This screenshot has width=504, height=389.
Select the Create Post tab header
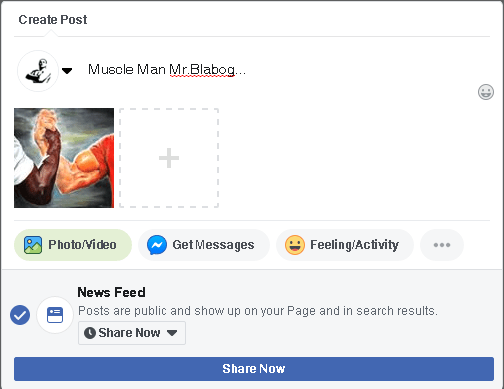tap(53, 20)
